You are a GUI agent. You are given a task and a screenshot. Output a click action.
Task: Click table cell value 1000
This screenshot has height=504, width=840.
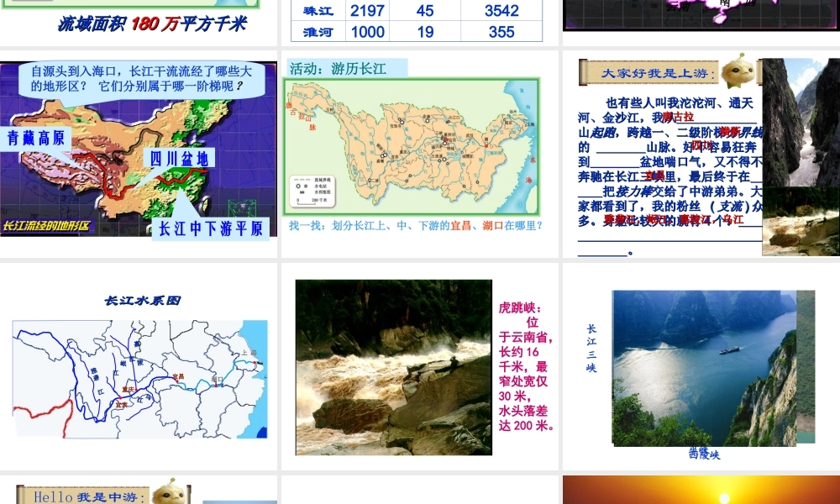click(368, 32)
